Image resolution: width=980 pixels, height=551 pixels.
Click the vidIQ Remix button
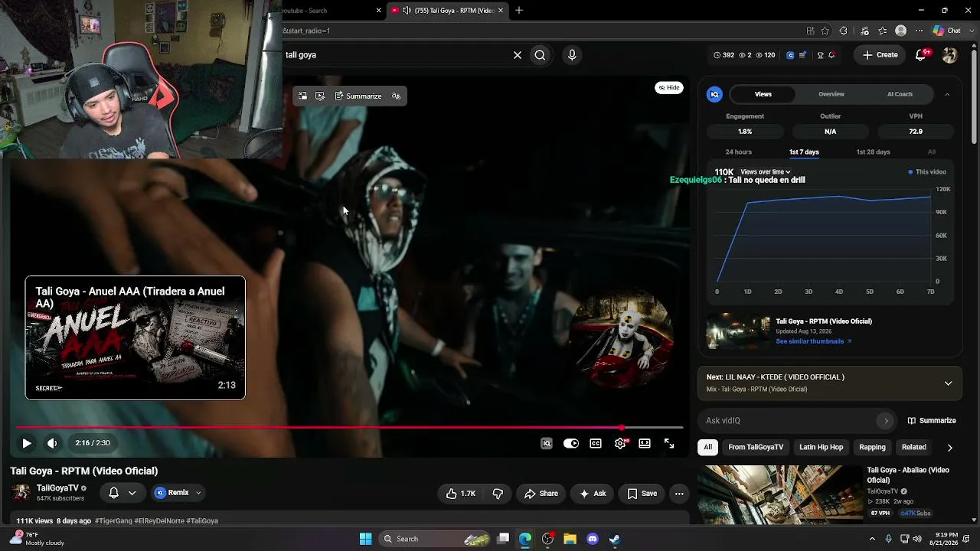171,494
